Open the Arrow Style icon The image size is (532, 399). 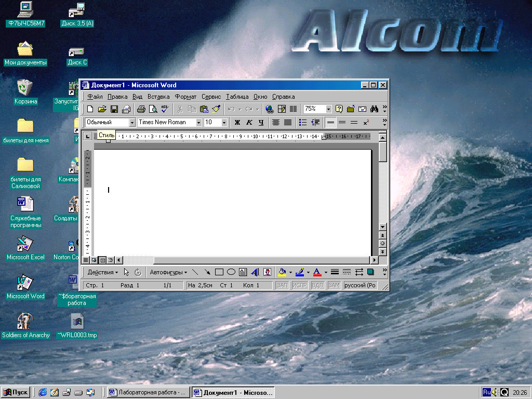pyautogui.click(x=359, y=272)
